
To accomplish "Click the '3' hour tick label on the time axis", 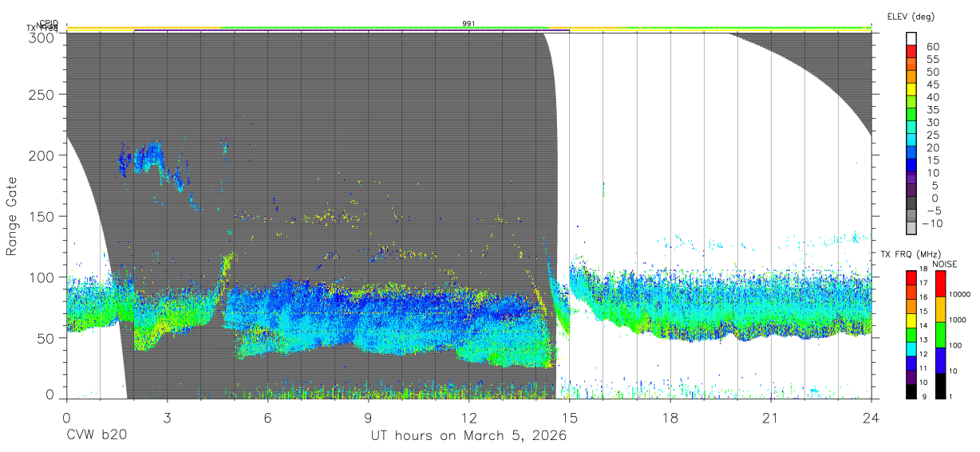I will point(167,418).
